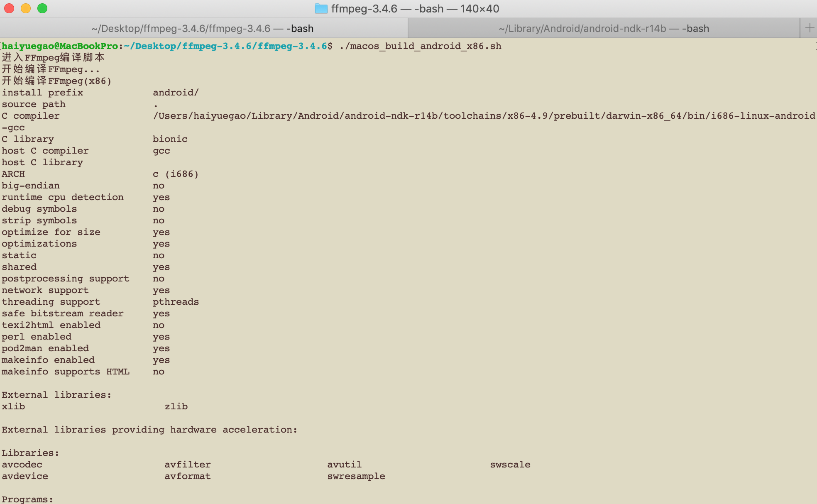Click the 'postprocessing support' label

click(x=66, y=279)
